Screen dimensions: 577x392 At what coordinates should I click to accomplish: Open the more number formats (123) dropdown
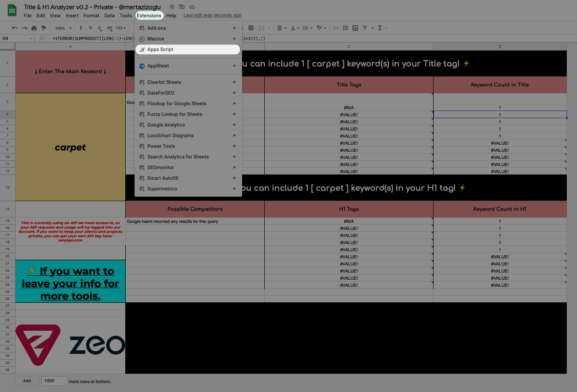121,28
